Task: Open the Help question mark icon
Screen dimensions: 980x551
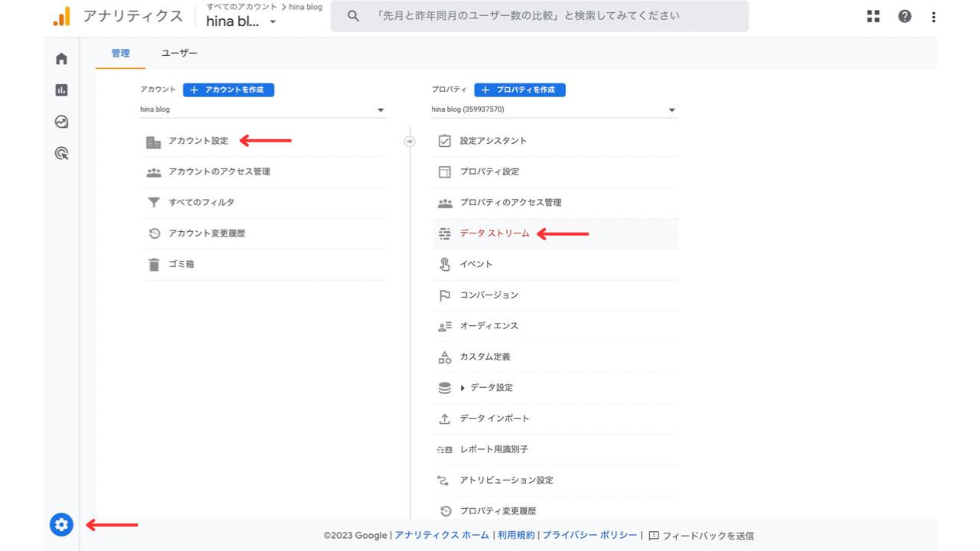Action: pos(904,16)
